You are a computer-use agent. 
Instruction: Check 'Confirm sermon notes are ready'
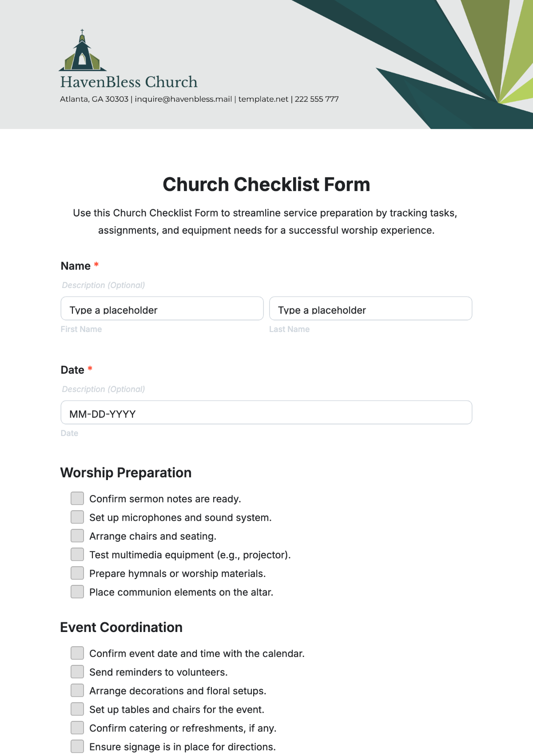pos(77,499)
